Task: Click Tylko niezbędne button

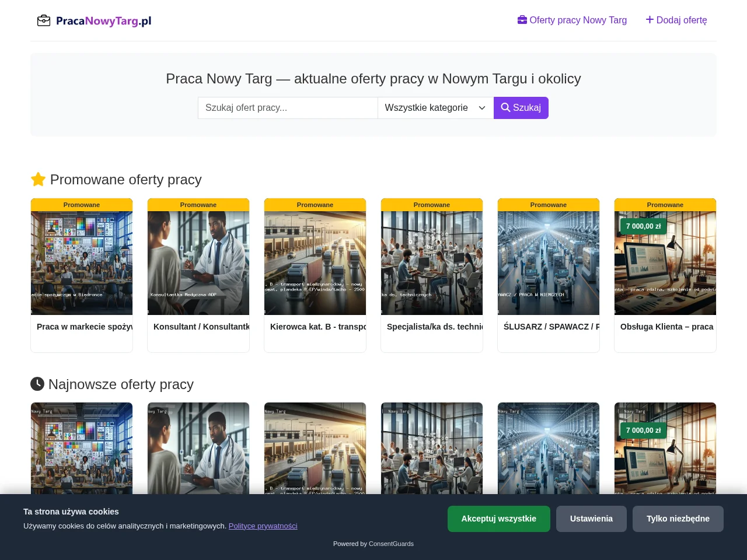Action: tap(678, 519)
